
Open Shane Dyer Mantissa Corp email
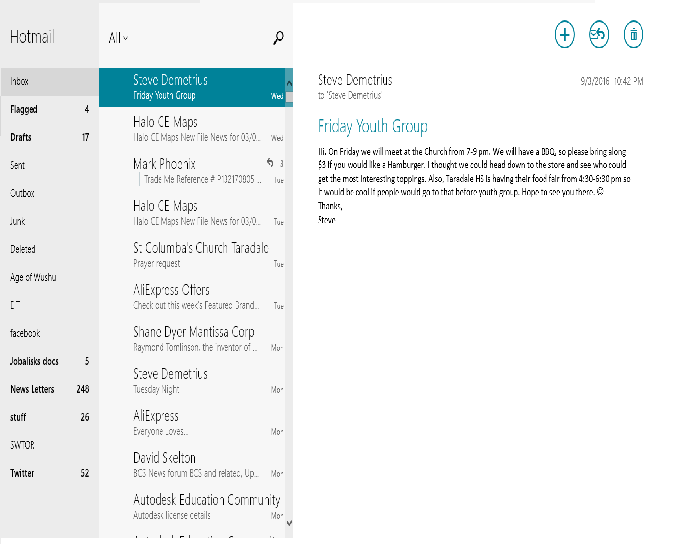coord(192,339)
